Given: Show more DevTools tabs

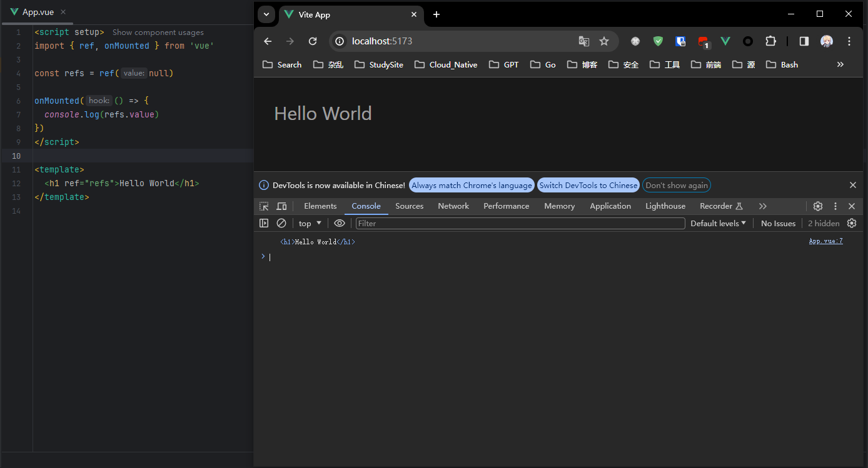Looking at the screenshot, I should (x=763, y=206).
